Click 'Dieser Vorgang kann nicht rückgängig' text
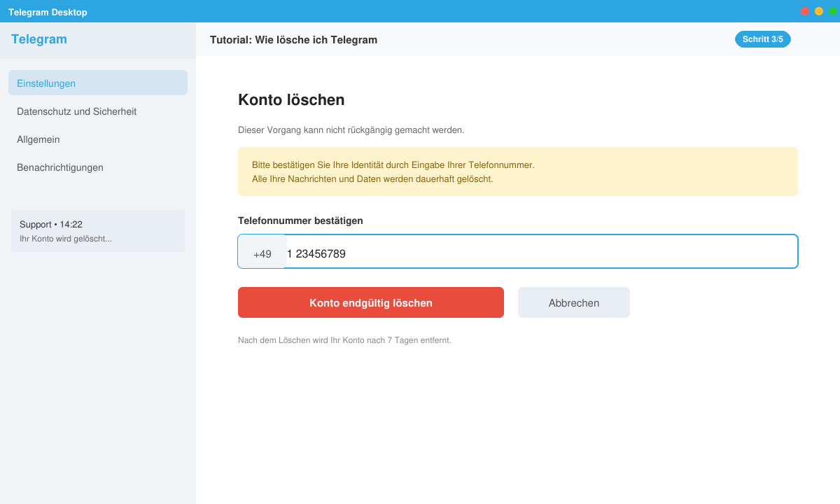 tap(351, 130)
